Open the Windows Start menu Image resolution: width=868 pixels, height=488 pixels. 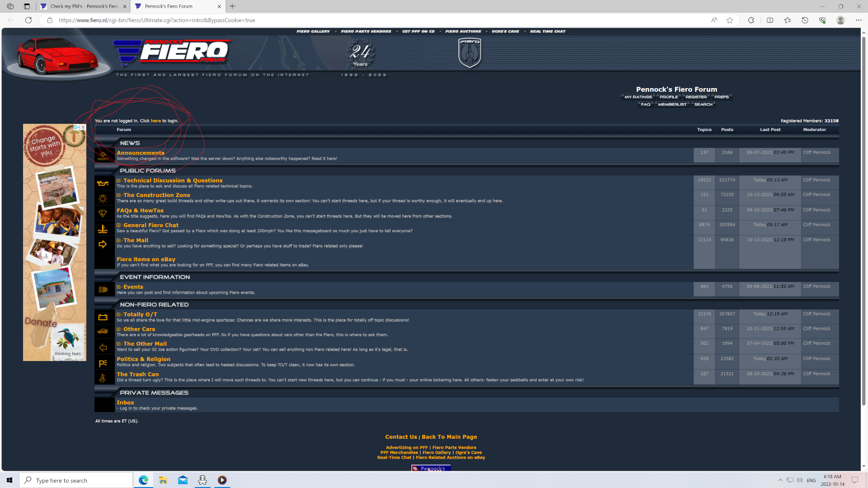coord(9,480)
